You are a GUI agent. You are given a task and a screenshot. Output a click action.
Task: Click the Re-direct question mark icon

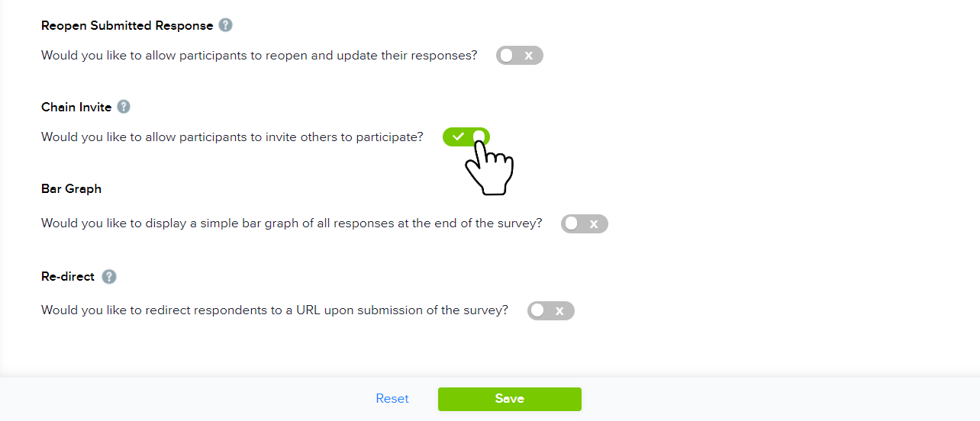pos(109,276)
